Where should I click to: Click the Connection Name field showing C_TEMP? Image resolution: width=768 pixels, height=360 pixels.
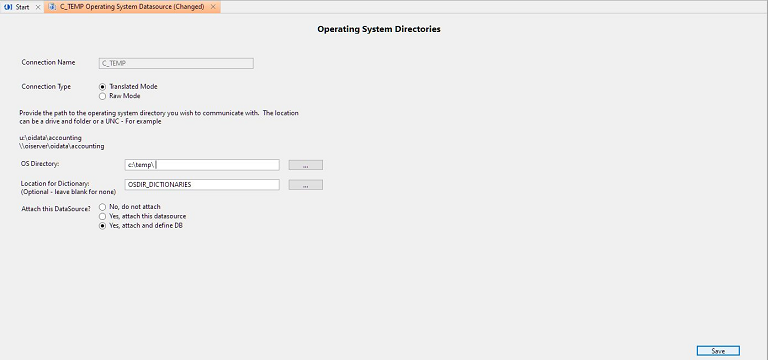point(176,63)
